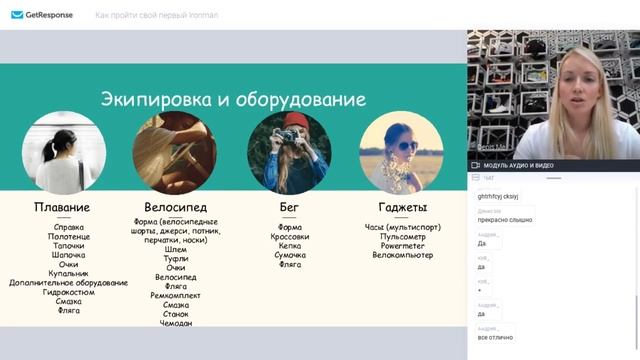This screenshot has width=640, height=360.
Task: Click 'Кепка' list item
Action: [x=289, y=246]
